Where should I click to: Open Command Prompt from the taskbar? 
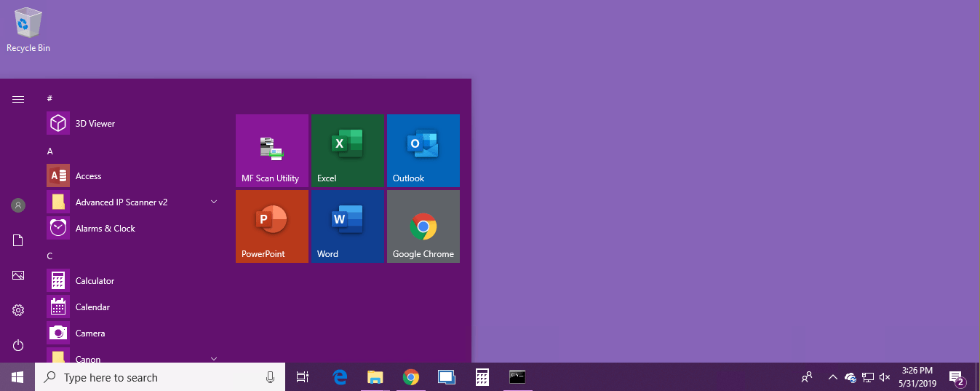point(517,377)
